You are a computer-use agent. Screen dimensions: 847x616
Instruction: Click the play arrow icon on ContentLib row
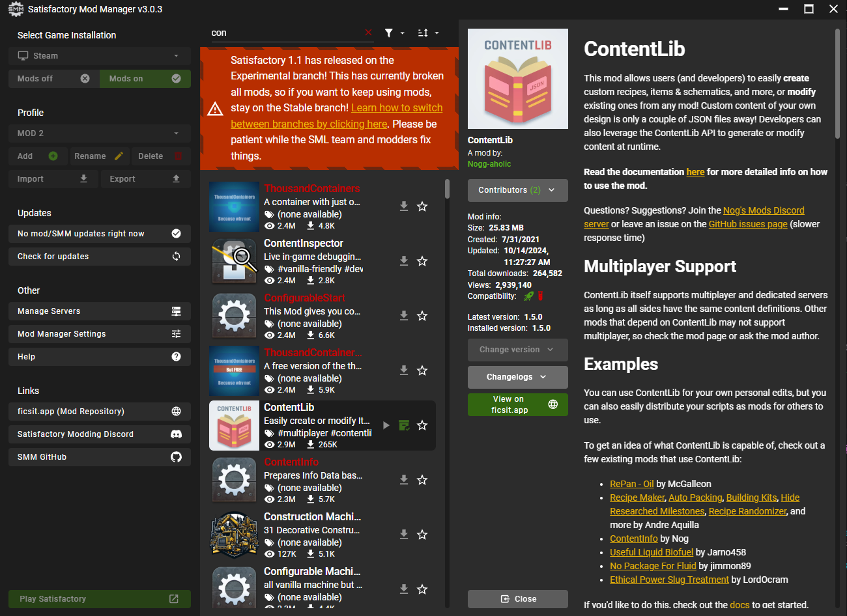coord(386,425)
